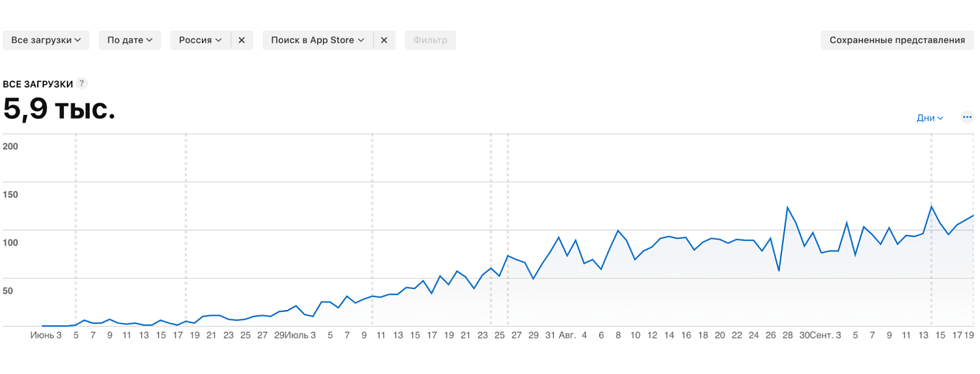Screen dimensions: 980x374
Task: Expand the Поиск в App Store dropdown
Action: (318, 40)
